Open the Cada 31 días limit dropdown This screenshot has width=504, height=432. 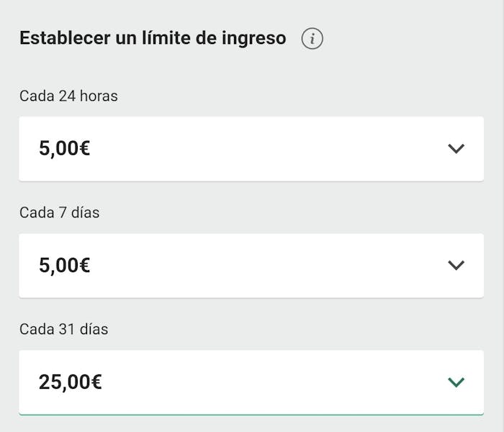pyautogui.click(x=251, y=382)
